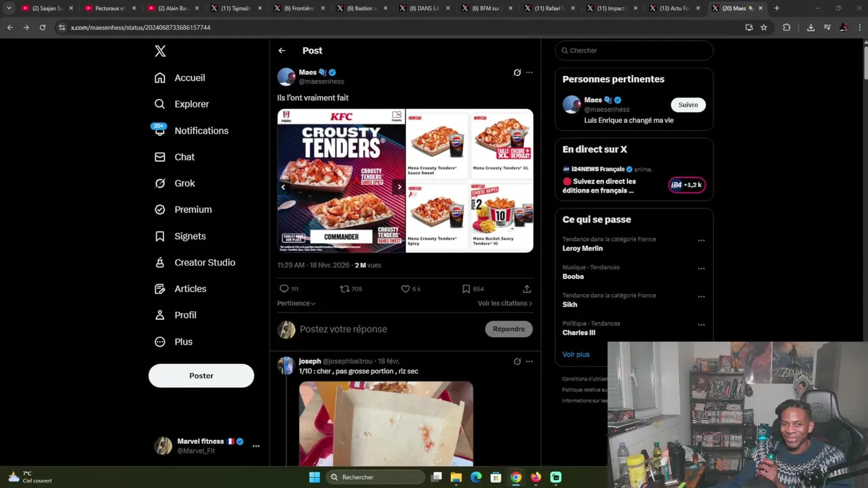The image size is (868, 488).
Task: Open the Explorer search page
Action: coord(182,104)
